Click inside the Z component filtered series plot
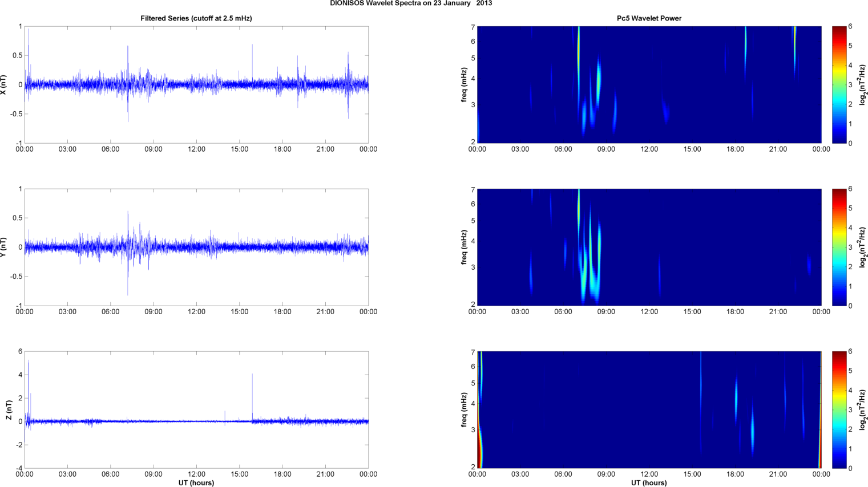Screen dimensions: 868x487 click(x=196, y=409)
